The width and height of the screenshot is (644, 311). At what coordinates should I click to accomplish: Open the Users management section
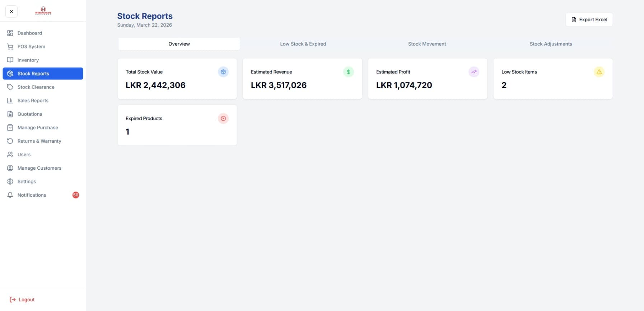pos(24,154)
